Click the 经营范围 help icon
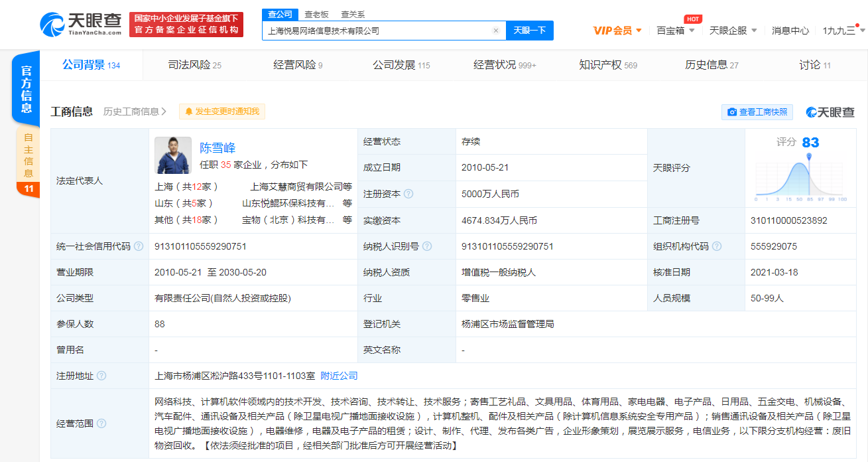The width and height of the screenshot is (868, 462). pyautogui.click(x=101, y=424)
